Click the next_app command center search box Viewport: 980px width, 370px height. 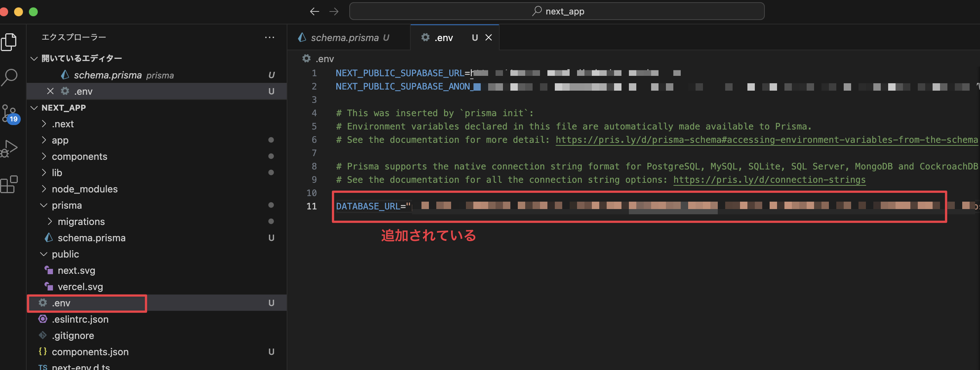557,11
